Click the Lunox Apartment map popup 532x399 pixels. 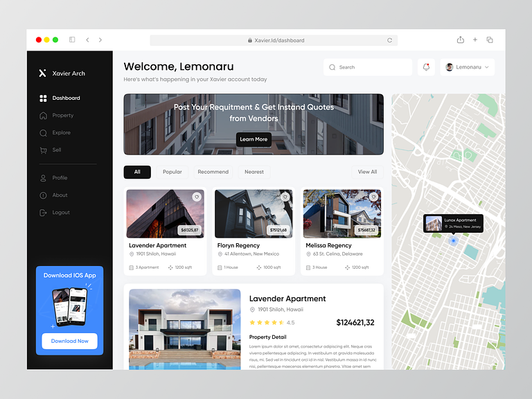[453, 223]
